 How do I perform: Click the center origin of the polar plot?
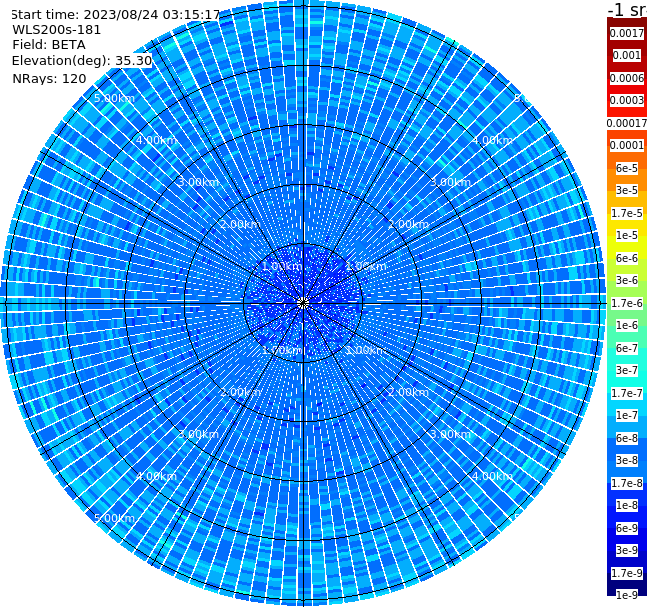click(303, 303)
